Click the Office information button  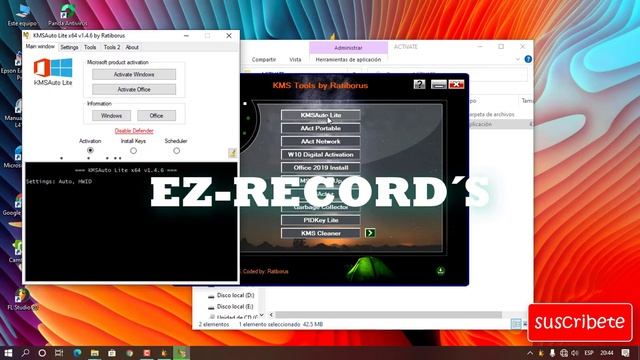pos(156,116)
